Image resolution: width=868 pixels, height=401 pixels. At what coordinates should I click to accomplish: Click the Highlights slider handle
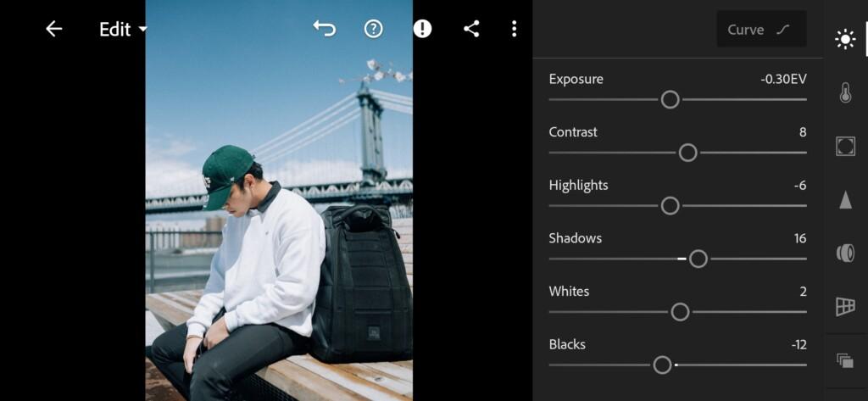[670, 206]
